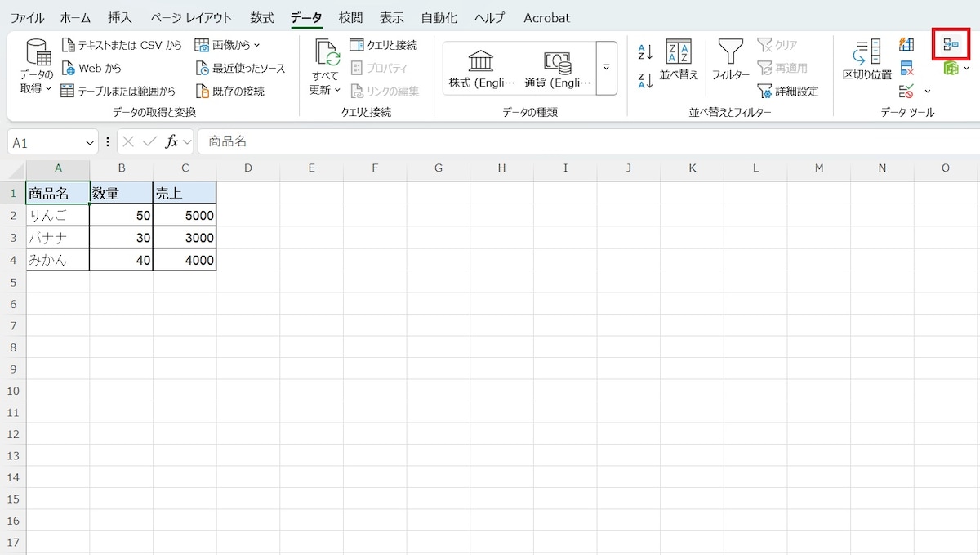Click the Flash Fill icon

click(906, 44)
